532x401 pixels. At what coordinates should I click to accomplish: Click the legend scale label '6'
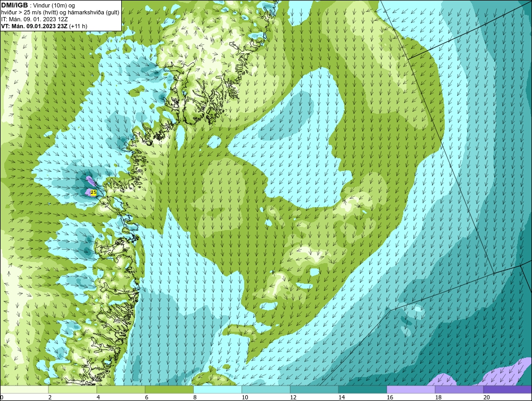coord(147,397)
